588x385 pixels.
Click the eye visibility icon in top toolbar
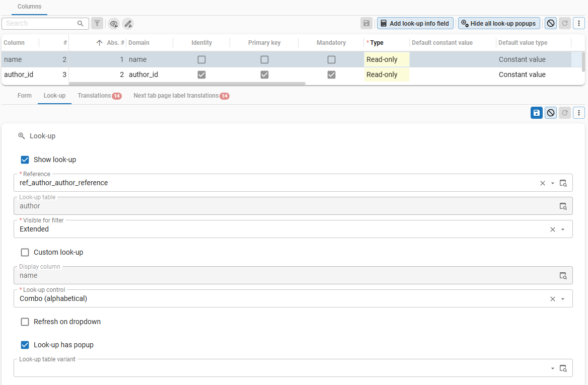click(x=114, y=24)
